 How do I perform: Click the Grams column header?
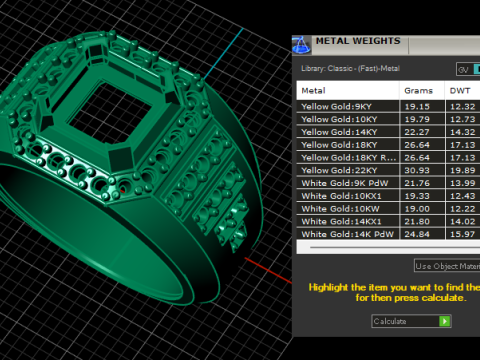tap(422, 91)
